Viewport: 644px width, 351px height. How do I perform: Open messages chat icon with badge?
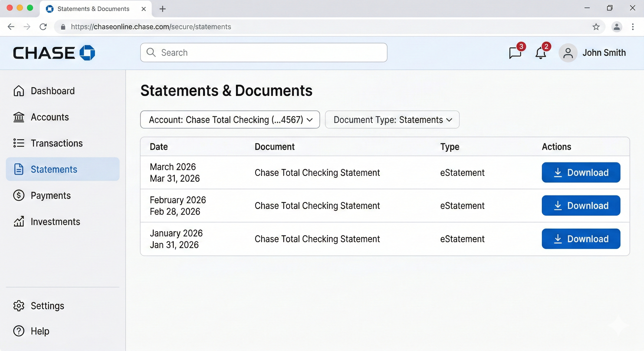click(x=515, y=53)
